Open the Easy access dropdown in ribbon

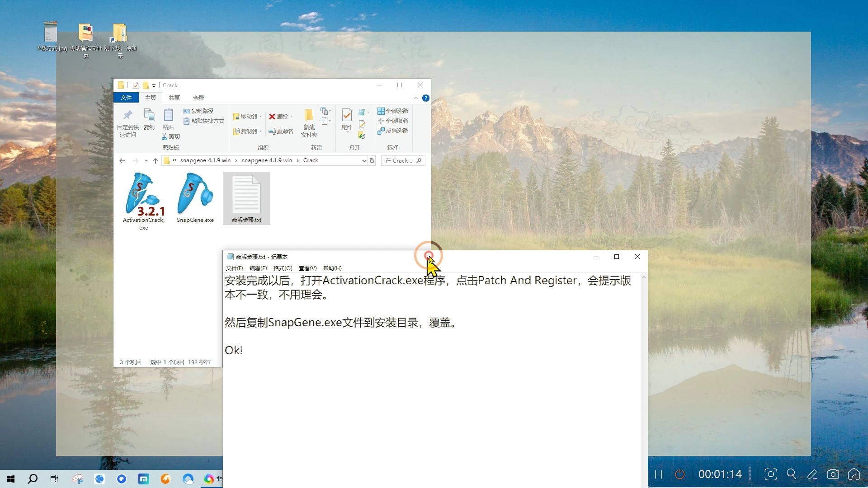pyautogui.click(x=325, y=121)
